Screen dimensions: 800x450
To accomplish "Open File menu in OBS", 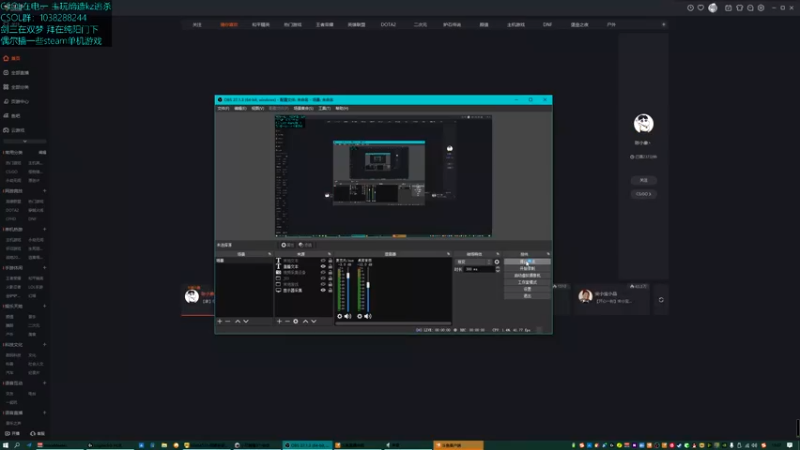I will [223, 109].
